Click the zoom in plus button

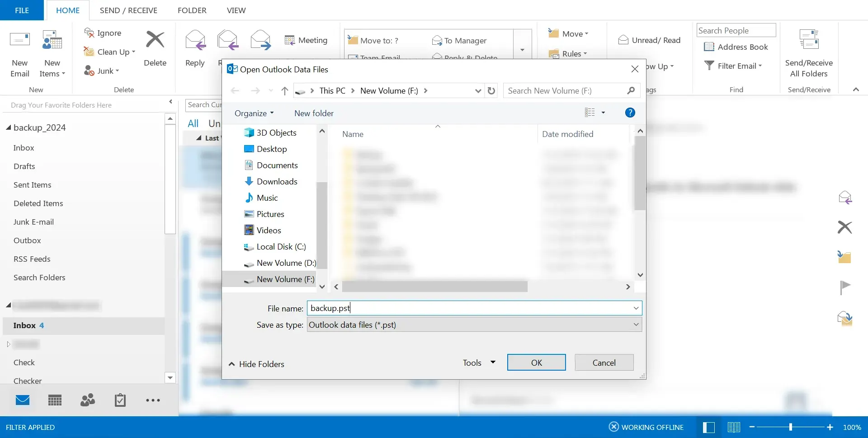point(830,427)
